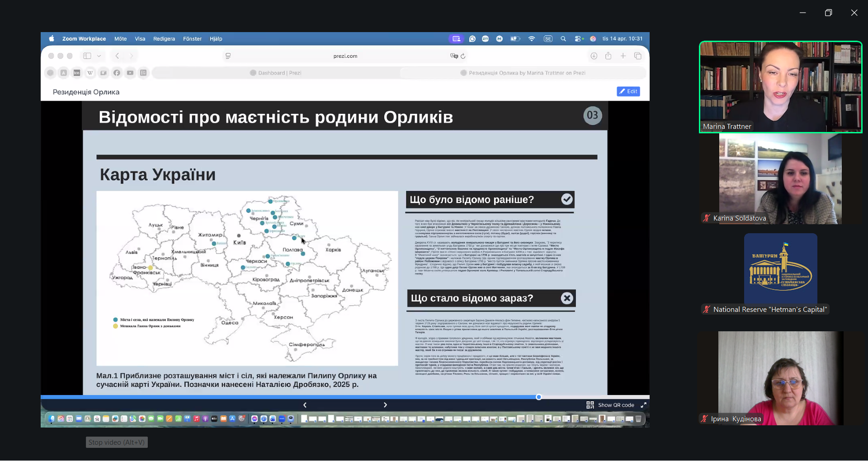The width and height of the screenshot is (868, 461).
Task: Open the Redigera menu
Action: [x=164, y=39]
